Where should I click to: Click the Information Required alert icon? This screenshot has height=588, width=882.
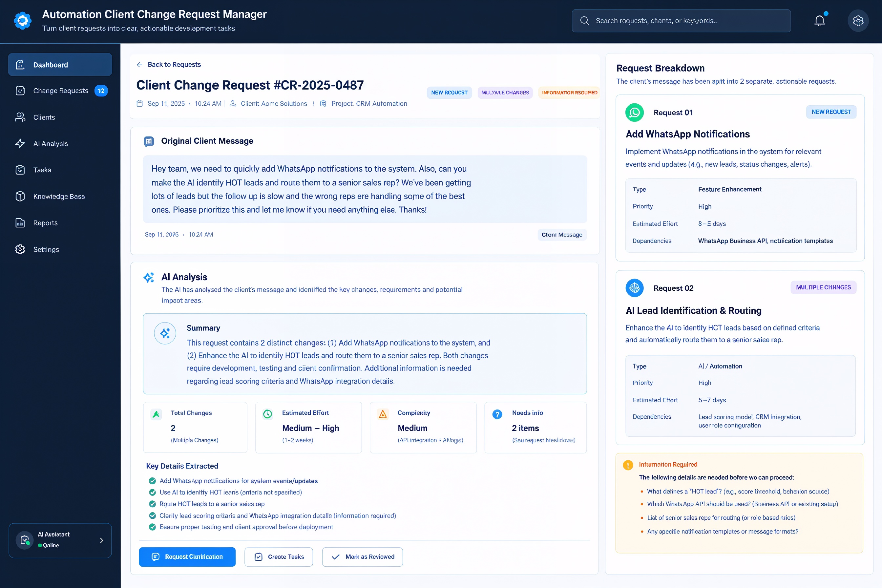pyautogui.click(x=628, y=465)
